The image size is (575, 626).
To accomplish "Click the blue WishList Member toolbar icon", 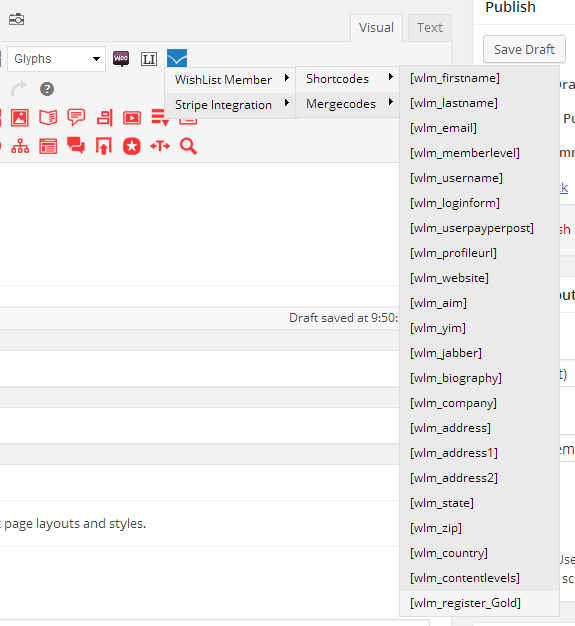I will 177,58.
